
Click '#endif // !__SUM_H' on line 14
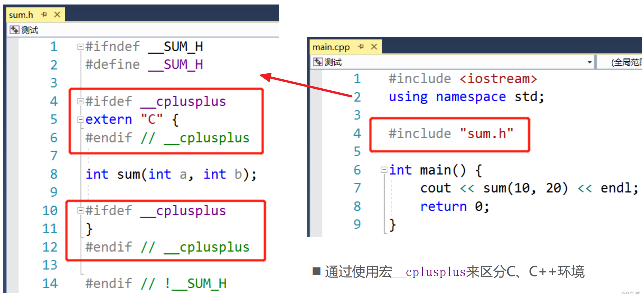(x=156, y=283)
